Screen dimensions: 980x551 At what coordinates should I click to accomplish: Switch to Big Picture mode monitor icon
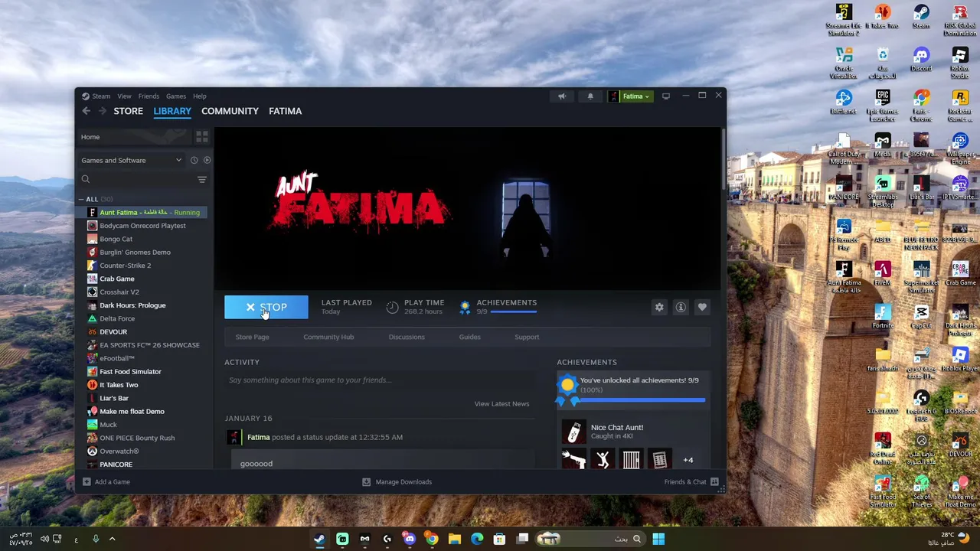(666, 96)
